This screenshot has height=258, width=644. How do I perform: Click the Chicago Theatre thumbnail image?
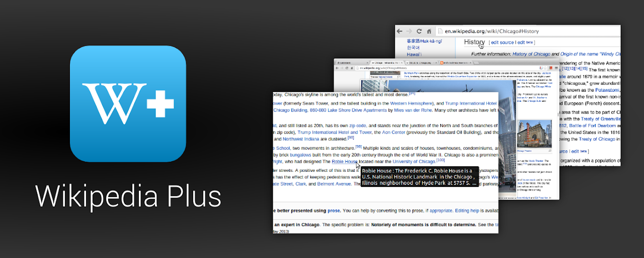(534, 134)
